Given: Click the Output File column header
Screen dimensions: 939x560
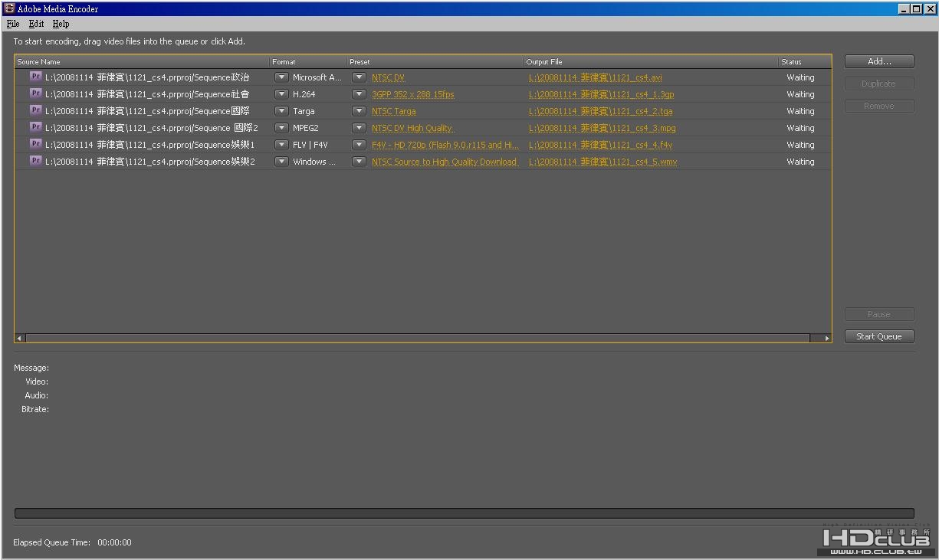Looking at the screenshot, I should [x=652, y=61].
